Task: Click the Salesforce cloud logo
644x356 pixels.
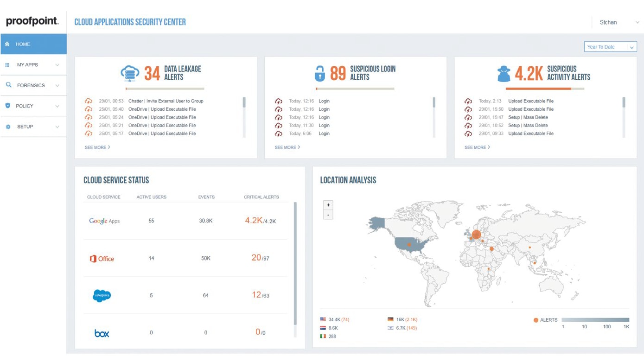Action: tap(102, 295)
